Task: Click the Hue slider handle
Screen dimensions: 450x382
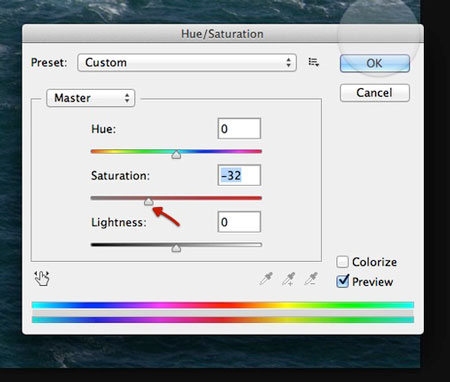Action: [176, 155]
